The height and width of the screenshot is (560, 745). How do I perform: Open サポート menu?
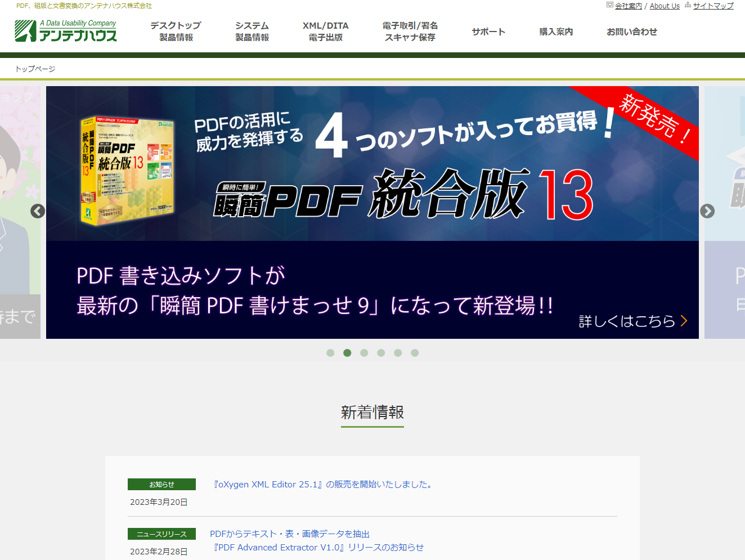pos(488,32)
